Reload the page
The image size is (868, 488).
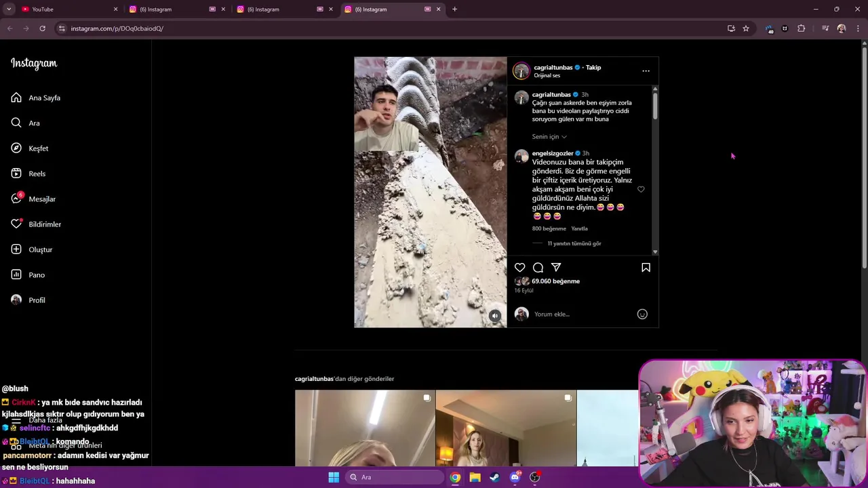pyautogui.click(x=42, y=28)
